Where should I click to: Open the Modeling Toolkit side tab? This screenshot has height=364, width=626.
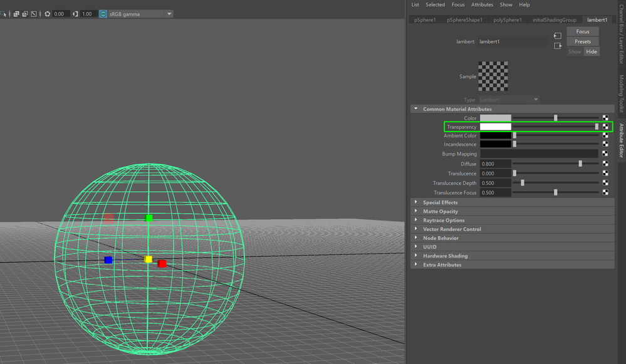(622, 93)
